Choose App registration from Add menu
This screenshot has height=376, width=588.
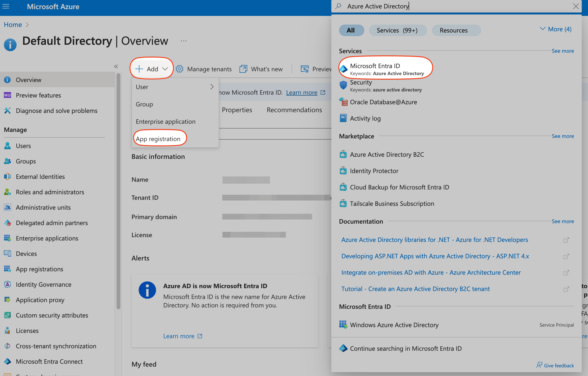[158, 139]
